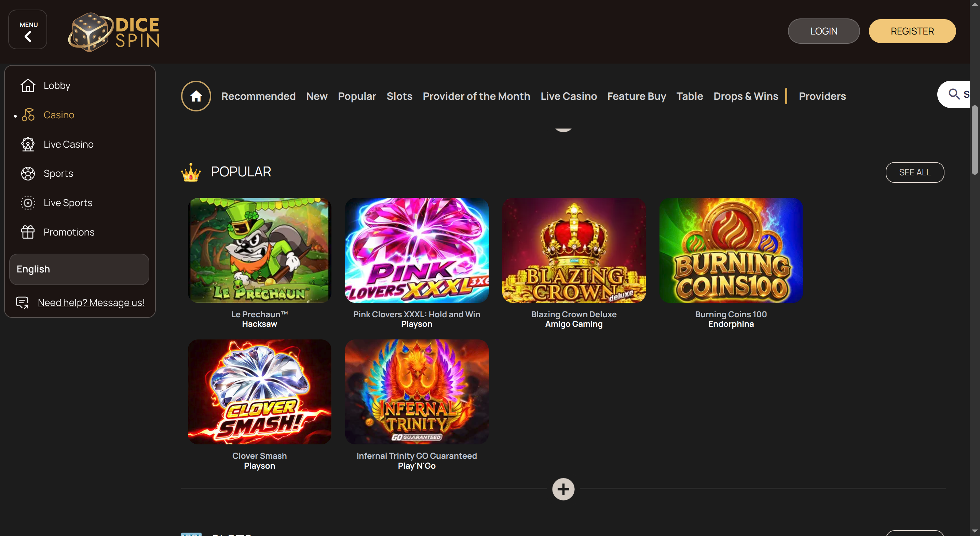Click the circular home icon in category bar
Viewport: 980px width, 536px height.
pos(196,96)
